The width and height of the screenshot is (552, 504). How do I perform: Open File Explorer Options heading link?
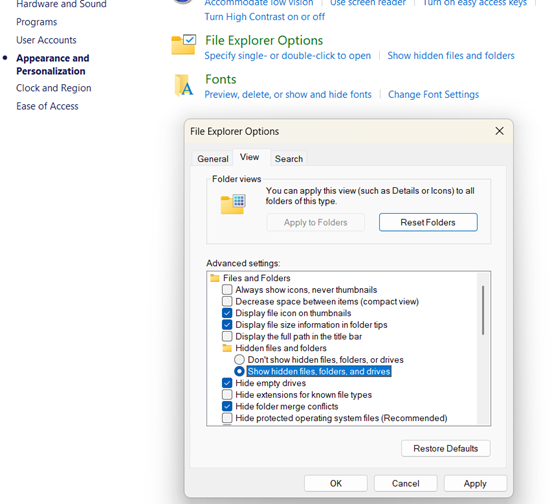pos(264,40)
